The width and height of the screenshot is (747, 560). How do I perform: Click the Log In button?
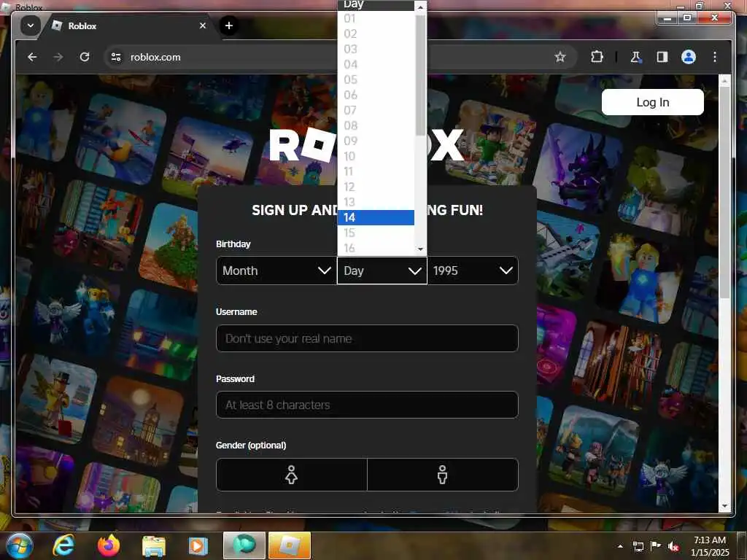(x=652, y=102)
